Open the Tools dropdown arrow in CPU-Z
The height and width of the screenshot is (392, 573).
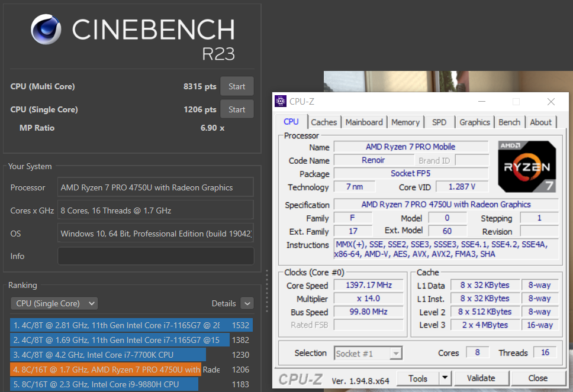click(445, 378)
